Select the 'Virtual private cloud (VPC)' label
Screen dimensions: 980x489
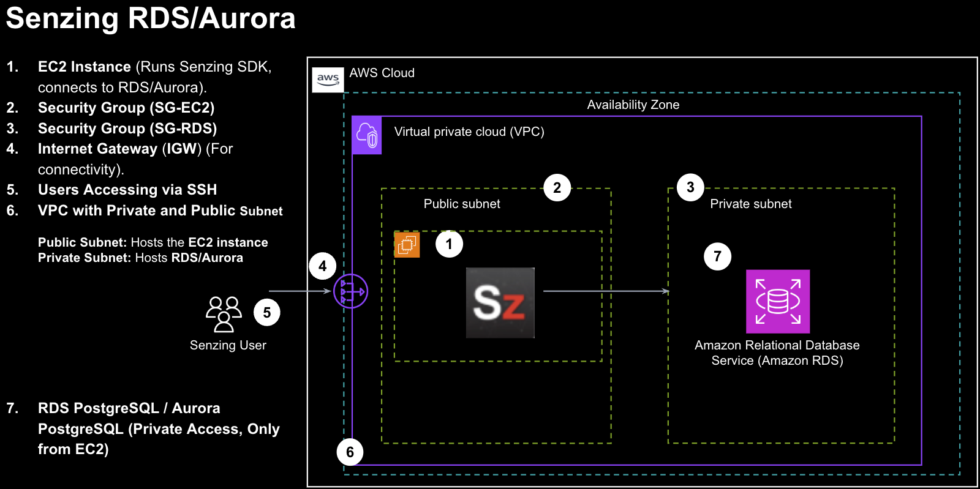[x=469, y=132]
